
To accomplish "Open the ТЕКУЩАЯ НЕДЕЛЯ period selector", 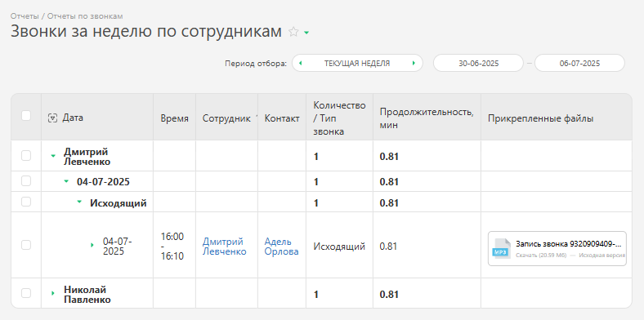I will click(357, 63).
